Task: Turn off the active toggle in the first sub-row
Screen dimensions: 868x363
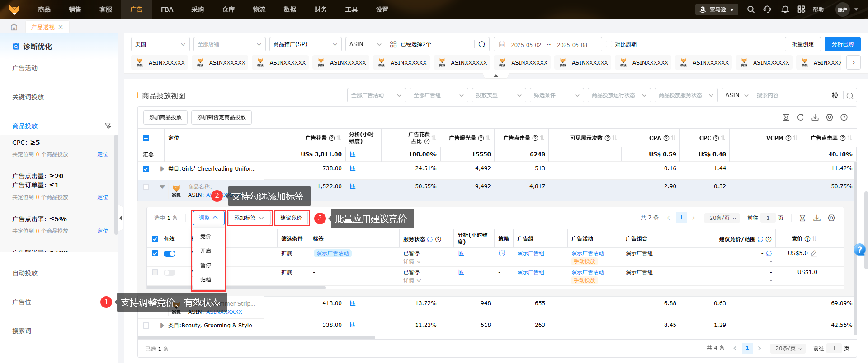Action: tap(170, 254)
